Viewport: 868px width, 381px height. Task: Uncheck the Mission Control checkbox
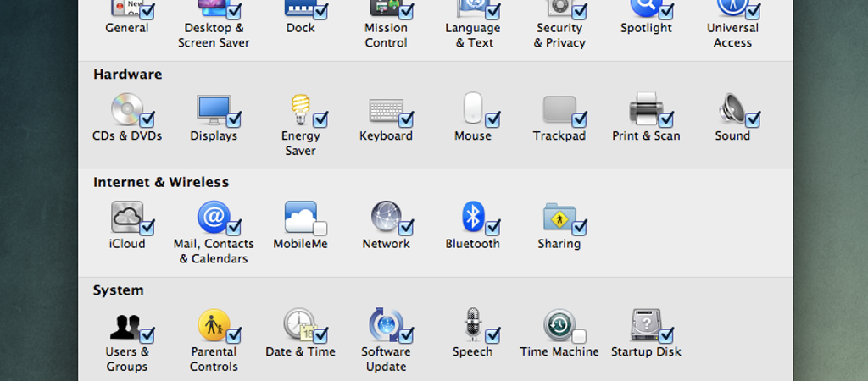(406, 11)
